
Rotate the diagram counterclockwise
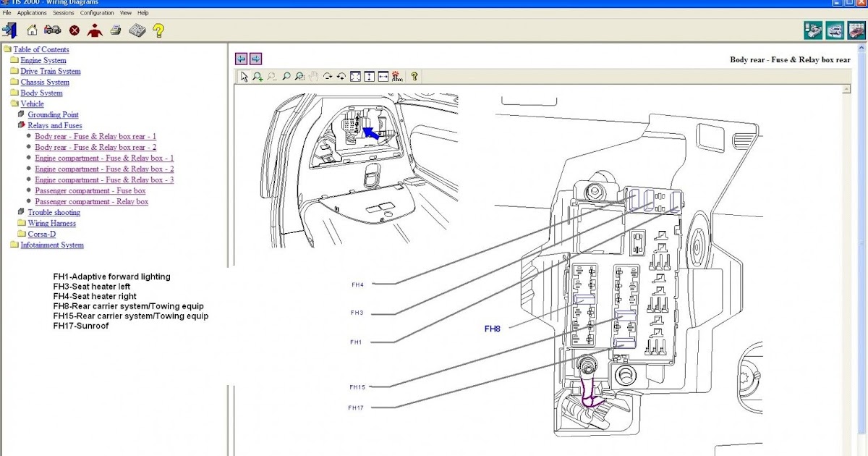tap(341, 76)
